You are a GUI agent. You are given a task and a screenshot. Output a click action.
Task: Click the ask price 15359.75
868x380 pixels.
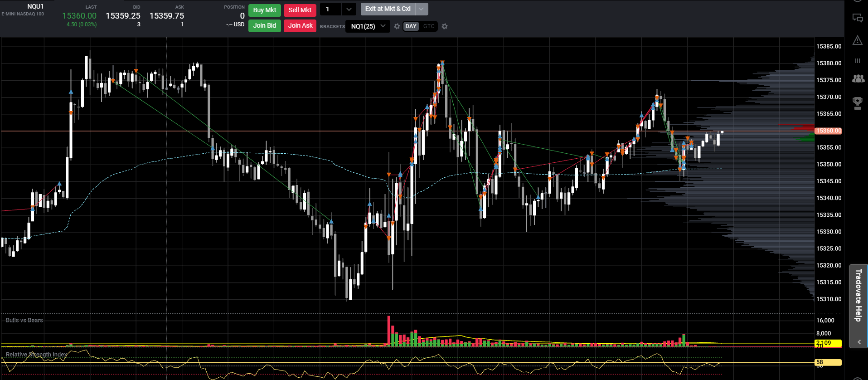[x=167, y=16]
